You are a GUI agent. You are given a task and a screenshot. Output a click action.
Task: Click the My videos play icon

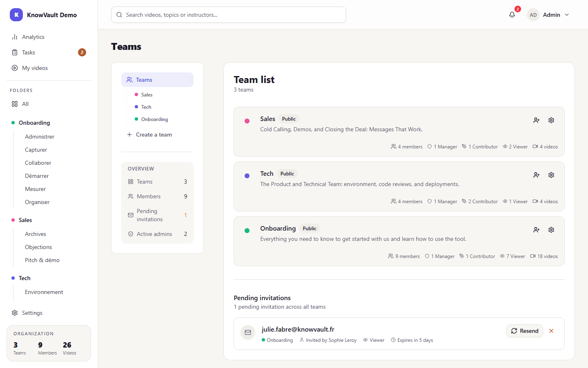point(15,68)
